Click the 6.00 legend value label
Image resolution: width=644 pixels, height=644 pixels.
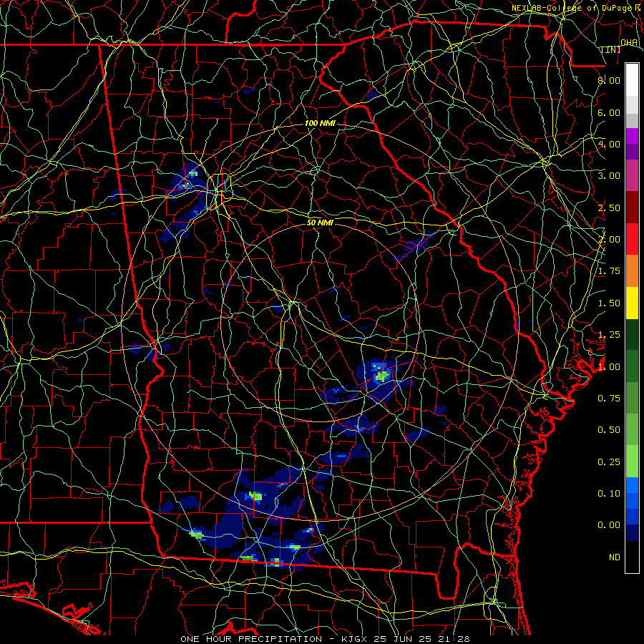pos(609,112)
